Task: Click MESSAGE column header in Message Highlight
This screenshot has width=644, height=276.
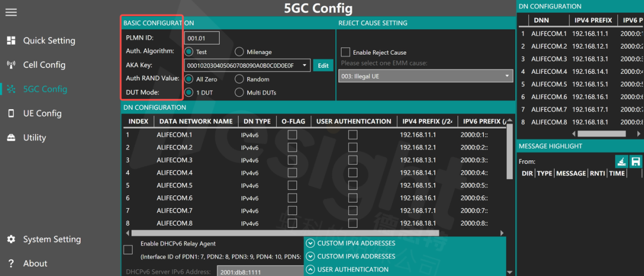Action: click(571, 173)
